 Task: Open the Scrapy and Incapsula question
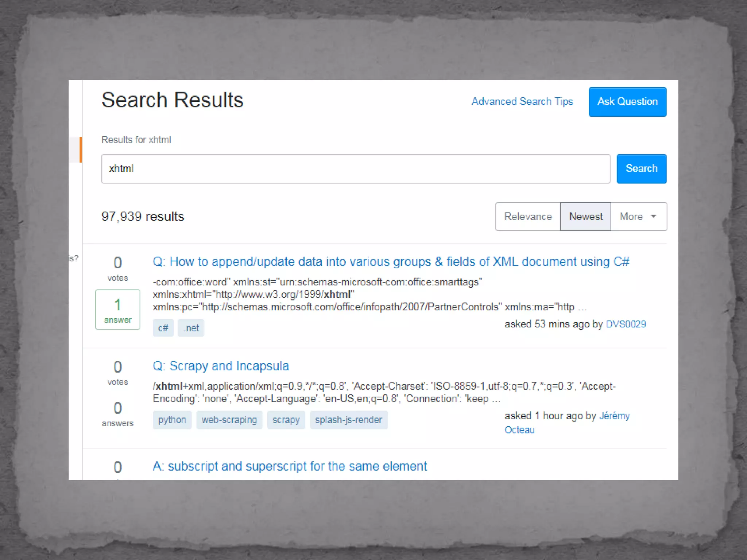(221, 366)
